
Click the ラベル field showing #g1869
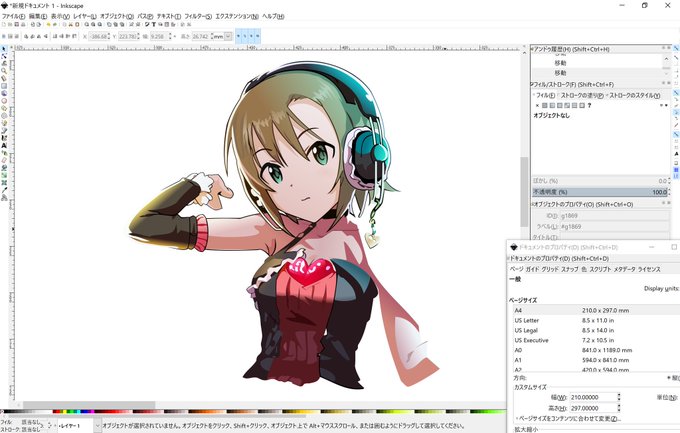[x=614, y=226]
